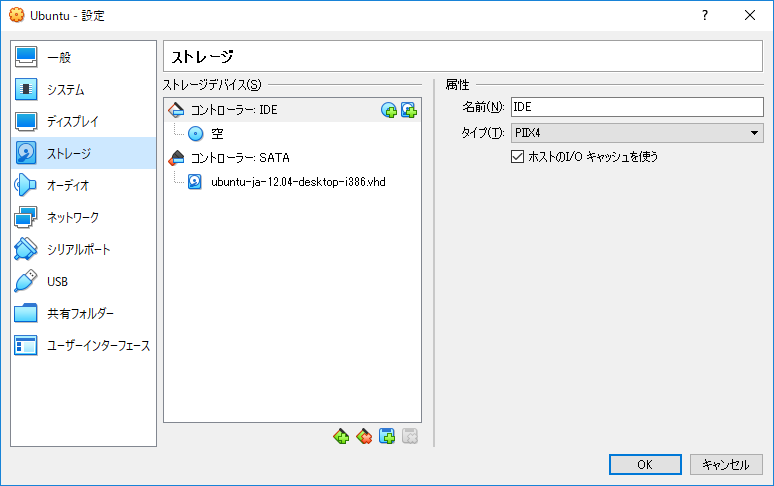Click the SATA controller chip icon
This screenshot has width=774, height=486.
pyautogui.click(x=176, y=158)
